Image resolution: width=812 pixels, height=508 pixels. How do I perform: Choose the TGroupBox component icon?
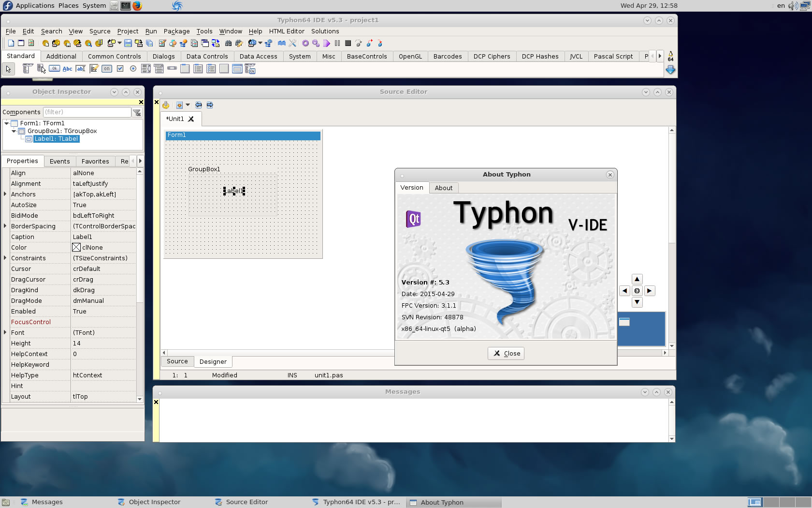[185, 69]
